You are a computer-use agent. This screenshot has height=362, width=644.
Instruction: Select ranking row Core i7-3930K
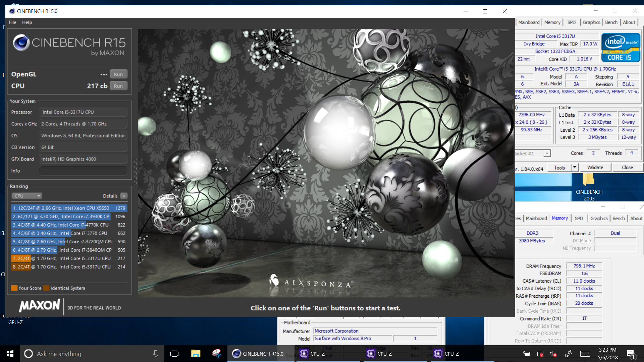tap(69, 217)
